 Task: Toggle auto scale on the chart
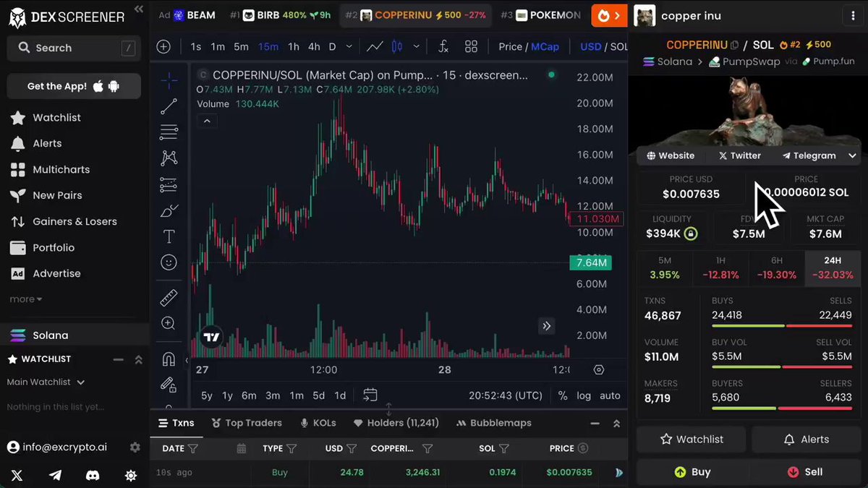pyautogui.click(x=610, y=395)
